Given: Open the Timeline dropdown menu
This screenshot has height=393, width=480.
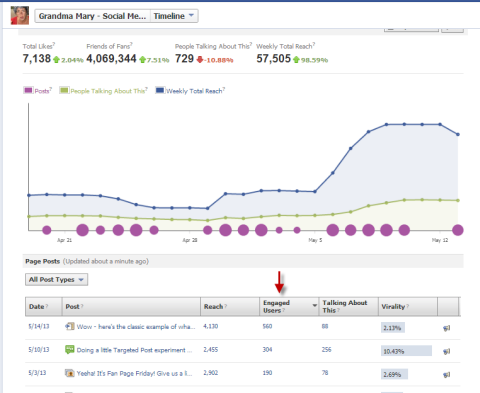Looking at the screenshot, I should click(x=174, y=16).
